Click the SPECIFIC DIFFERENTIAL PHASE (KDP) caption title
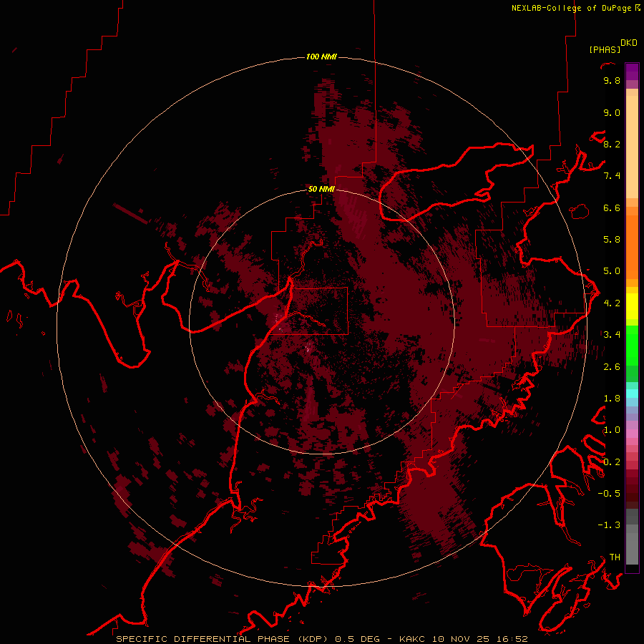Viewport: 644px width, 644px height. pos(223,639)
